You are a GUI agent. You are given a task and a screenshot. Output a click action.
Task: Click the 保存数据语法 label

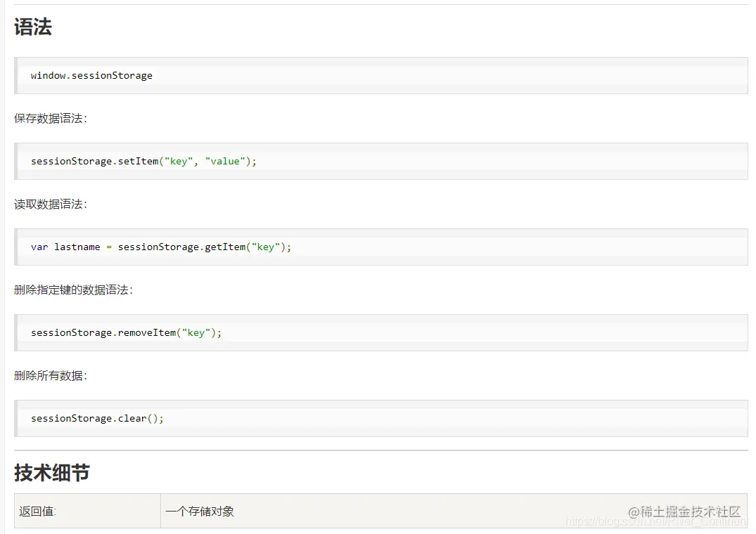click(51, 119)
